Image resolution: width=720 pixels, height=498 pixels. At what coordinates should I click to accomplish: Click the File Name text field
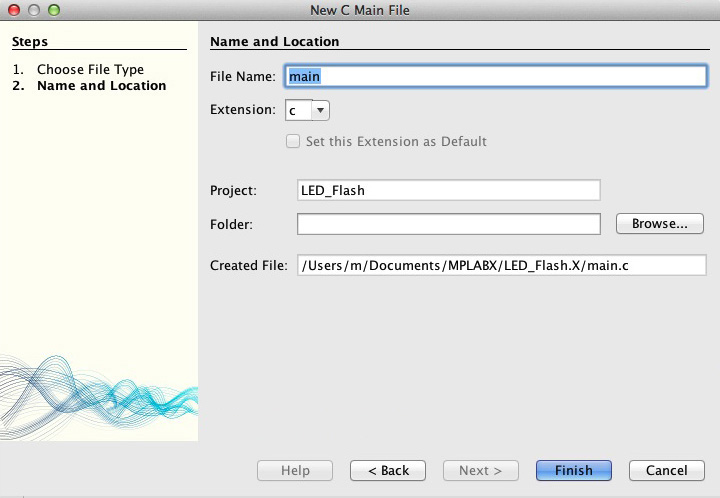tap(496, 76)
